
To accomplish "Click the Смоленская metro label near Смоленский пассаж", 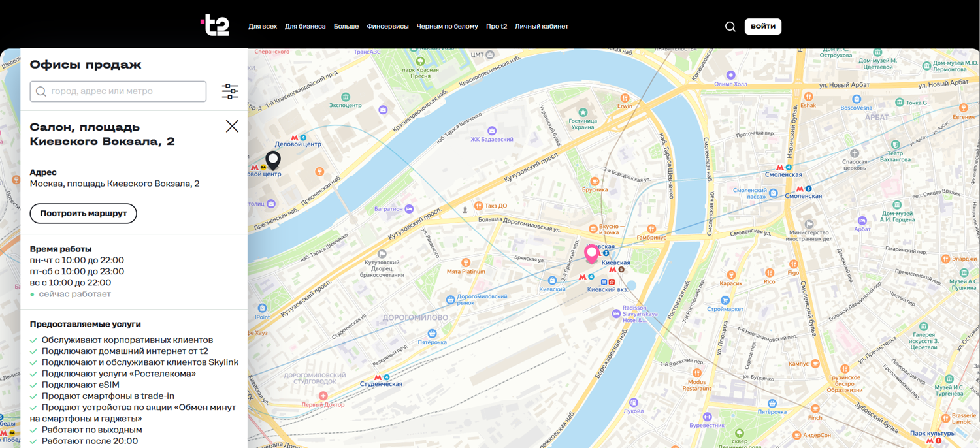I will point(804,196).
